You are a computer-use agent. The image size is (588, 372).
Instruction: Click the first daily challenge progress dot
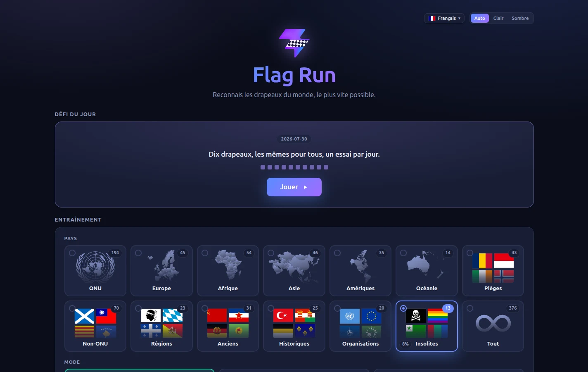click(263, 167)
